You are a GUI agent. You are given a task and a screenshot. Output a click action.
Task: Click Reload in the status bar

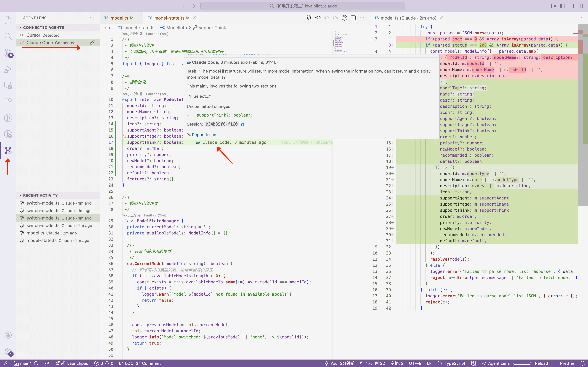(541, 363)
